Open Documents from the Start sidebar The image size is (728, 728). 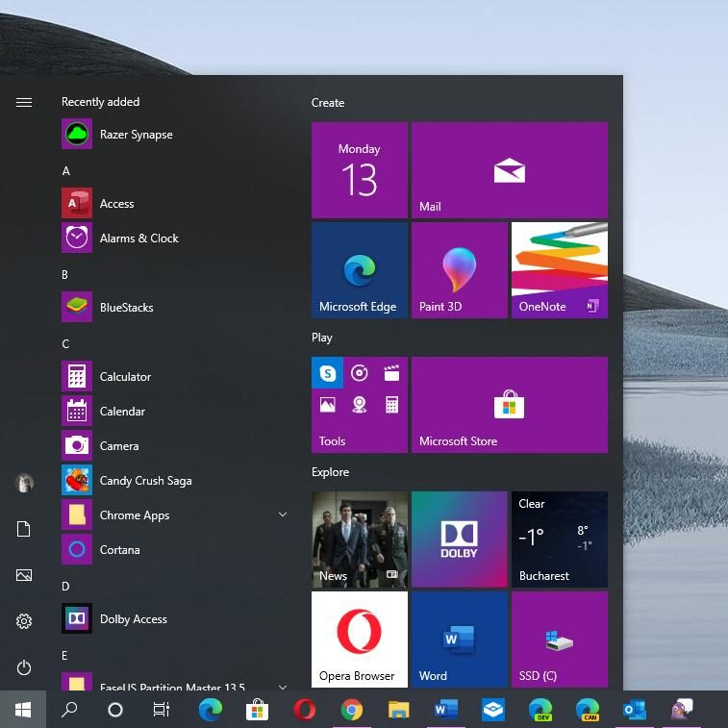(x=24, y=529)
